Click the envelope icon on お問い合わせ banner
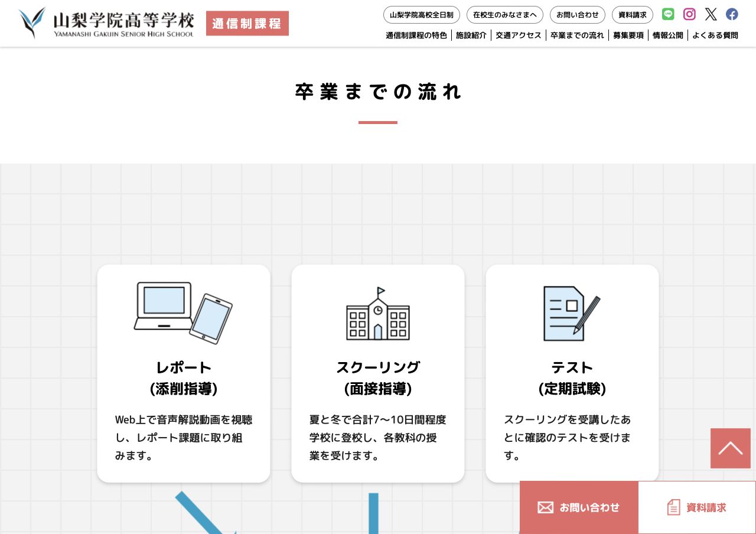Image resolution: width=756 pixels, height=534 pixels. coord(545,507)
